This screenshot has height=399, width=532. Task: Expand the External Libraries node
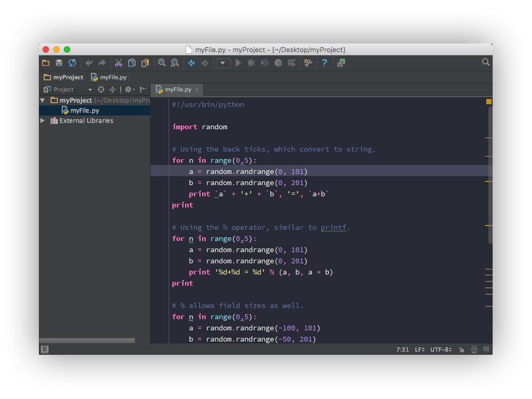43,121
